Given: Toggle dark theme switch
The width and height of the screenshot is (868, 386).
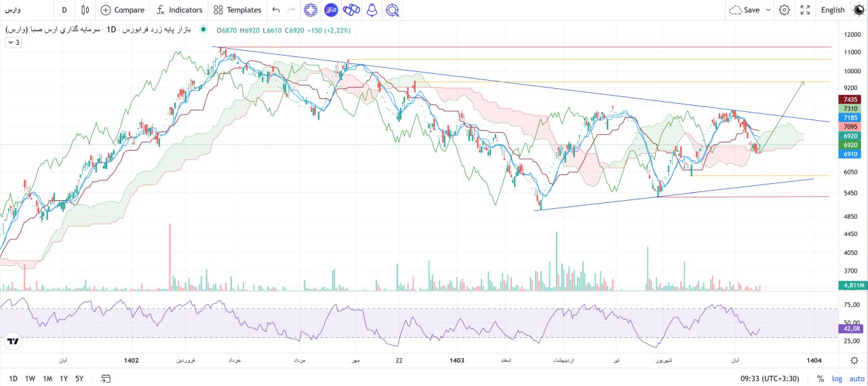Looking at the screenshot, I should click(x=859, y=10).
